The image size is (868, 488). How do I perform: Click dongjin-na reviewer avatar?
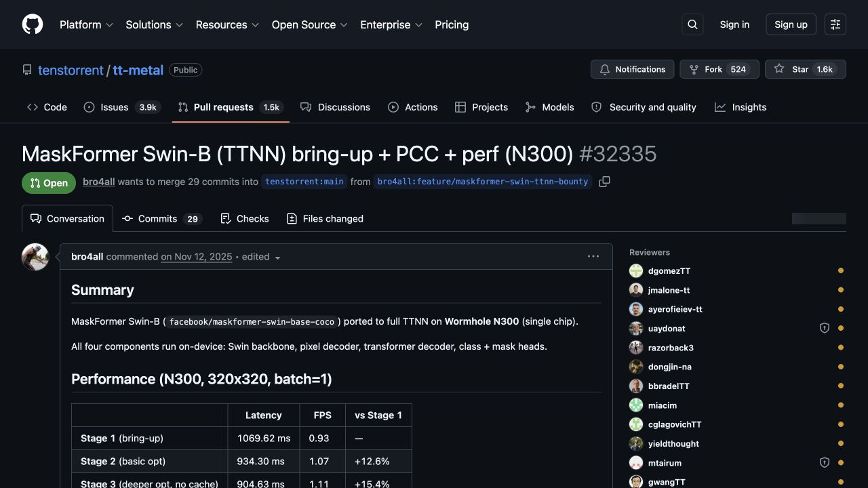[x=636, y=367]
